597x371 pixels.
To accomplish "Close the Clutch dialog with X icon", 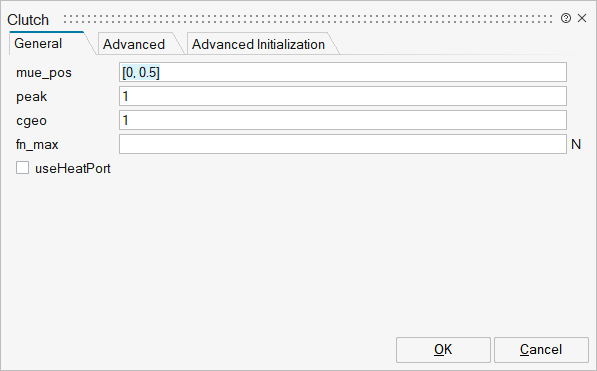I will [x=582, y=18].
